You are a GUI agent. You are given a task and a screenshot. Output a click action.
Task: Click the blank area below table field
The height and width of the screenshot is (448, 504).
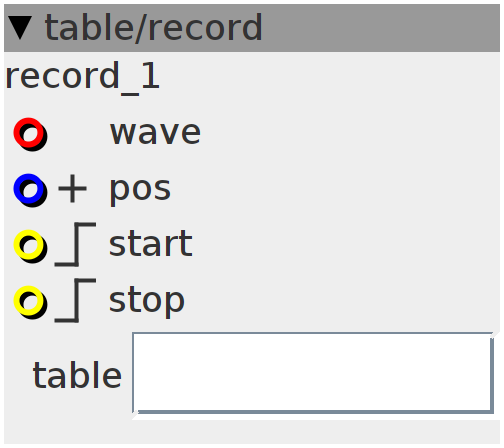252,431
